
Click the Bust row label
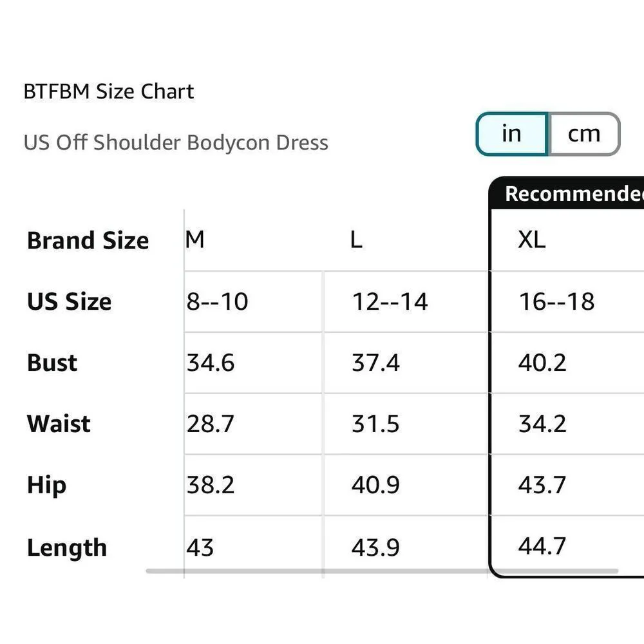point(52,363)
